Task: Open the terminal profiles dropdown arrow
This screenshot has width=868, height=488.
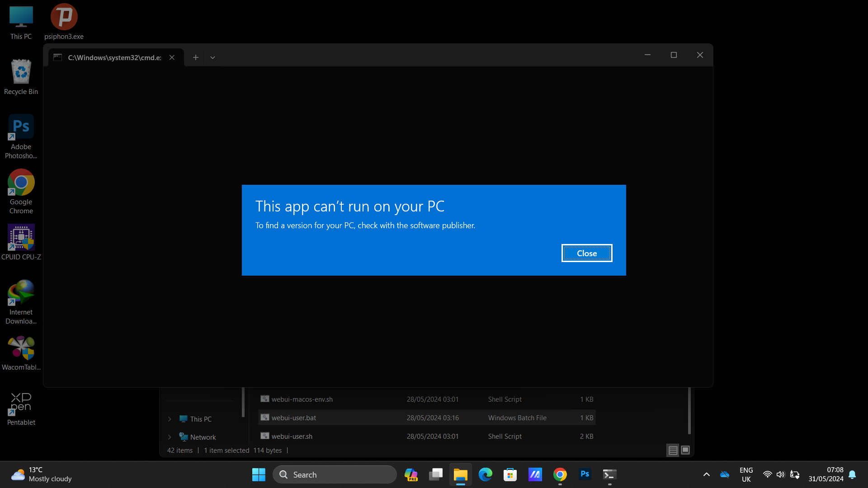Action: click(212, 57)
